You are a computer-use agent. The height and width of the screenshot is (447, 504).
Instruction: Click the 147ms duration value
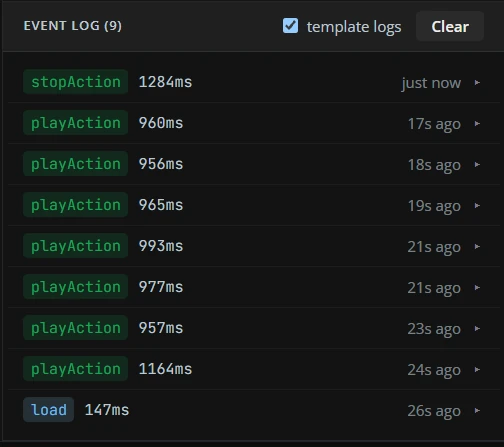(x=107, y=410)
